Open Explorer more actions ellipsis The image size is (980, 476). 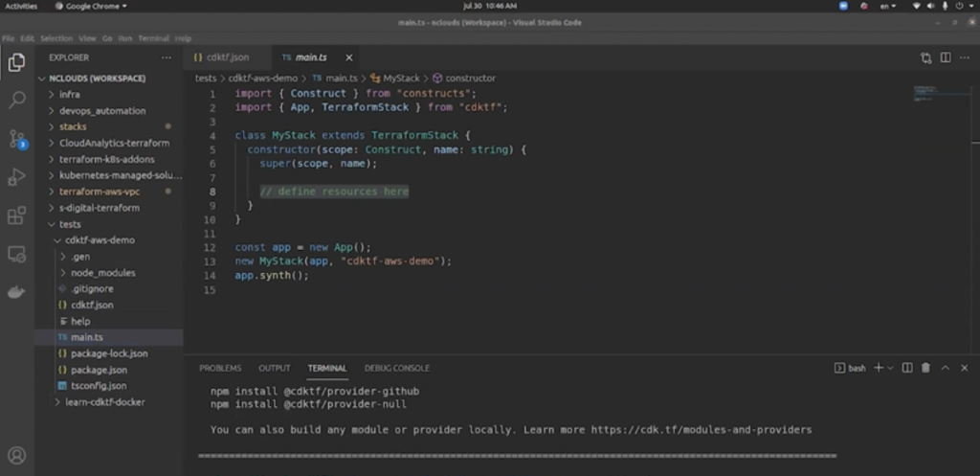167,57
